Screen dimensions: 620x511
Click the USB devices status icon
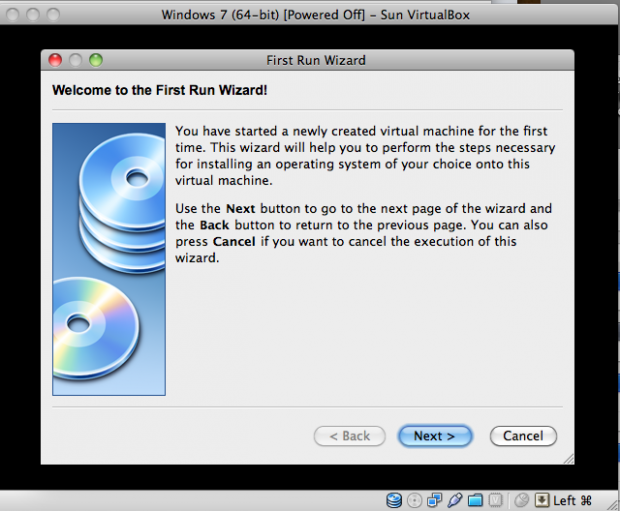click(x=455, y=501)
